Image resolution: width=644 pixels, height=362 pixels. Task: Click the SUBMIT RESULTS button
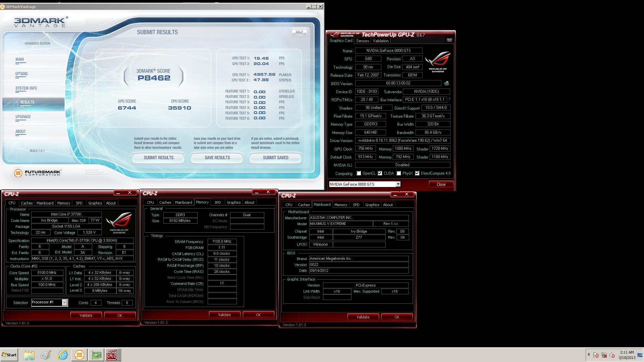[158, 158]
